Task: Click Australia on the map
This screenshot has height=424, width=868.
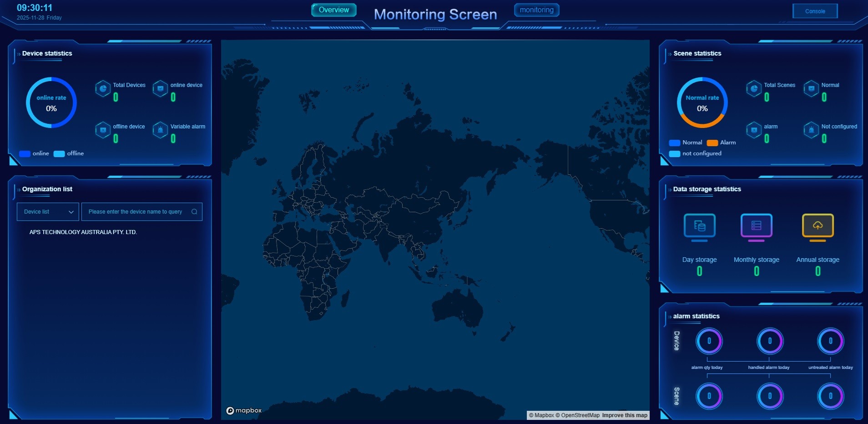Action: click(457, 310)
